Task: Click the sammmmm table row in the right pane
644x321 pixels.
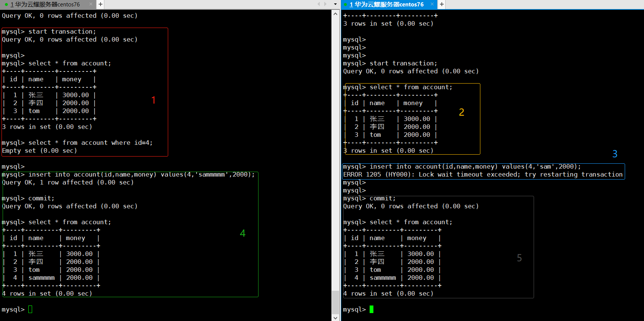Action: [x=392, y=278]
